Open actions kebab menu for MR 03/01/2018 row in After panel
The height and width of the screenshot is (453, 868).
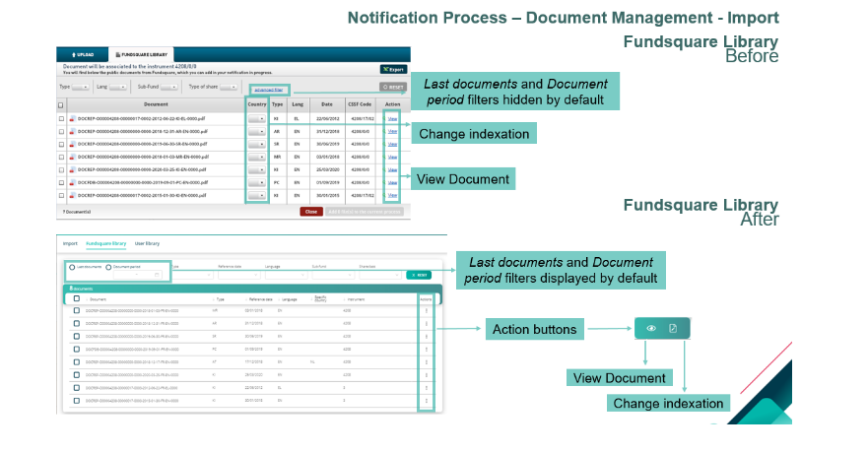(x=427, y=311)
